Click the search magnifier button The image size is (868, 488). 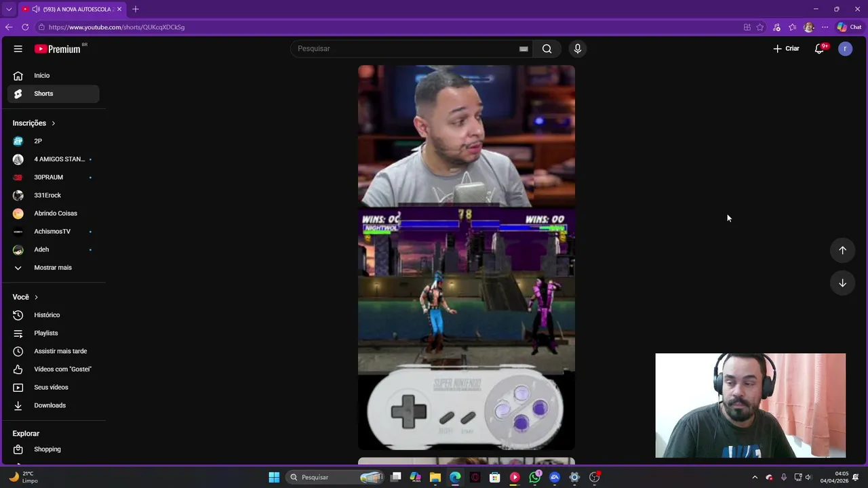[547, 49]
